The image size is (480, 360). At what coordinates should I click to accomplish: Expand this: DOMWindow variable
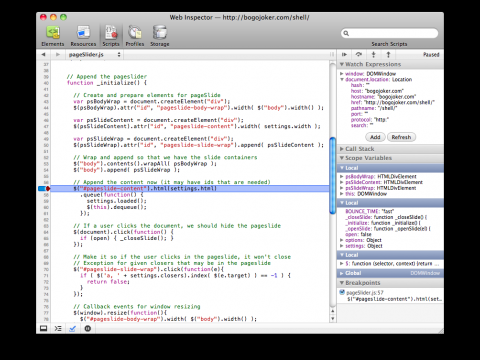point(341,194)
